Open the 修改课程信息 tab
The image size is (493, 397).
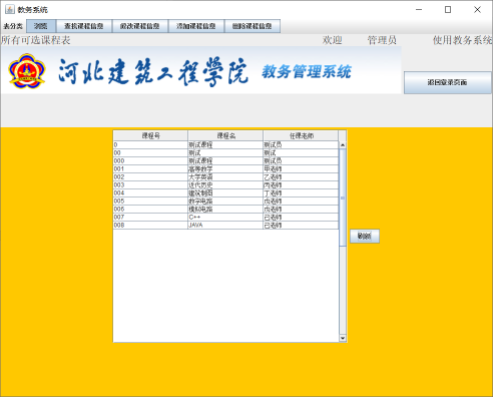pyautogui.click(x=140, y=26)
